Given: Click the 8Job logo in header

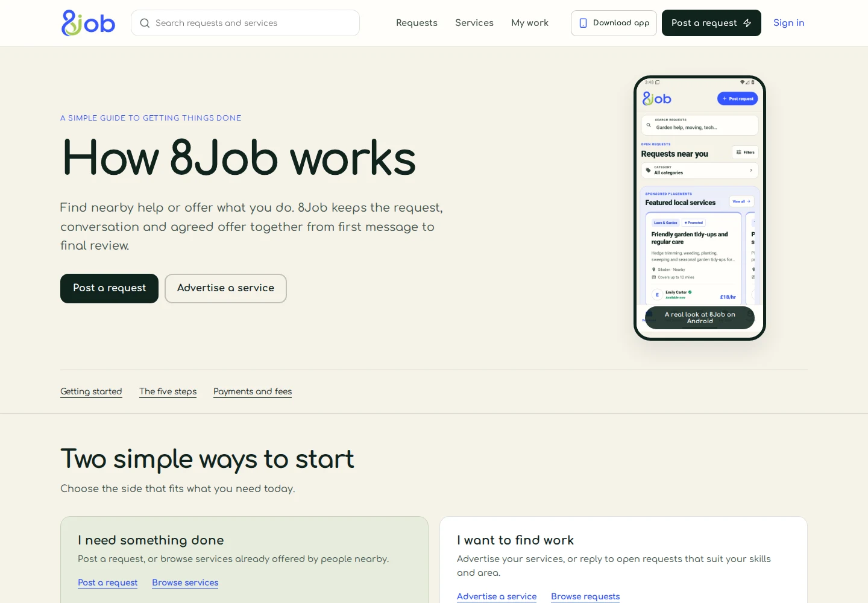Looking at the screenshot, I should (x=88, y=23).
